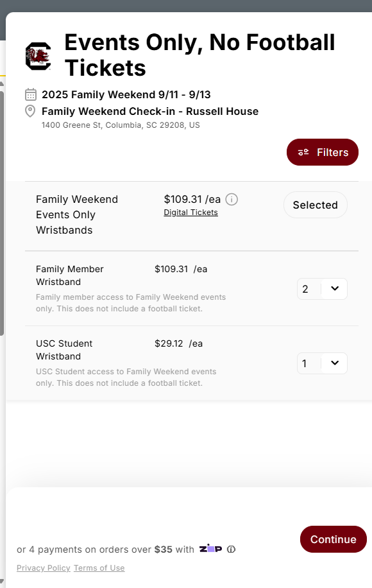Click the Gamecocks team logo
The image size is (372, 588).
point(38,56)
